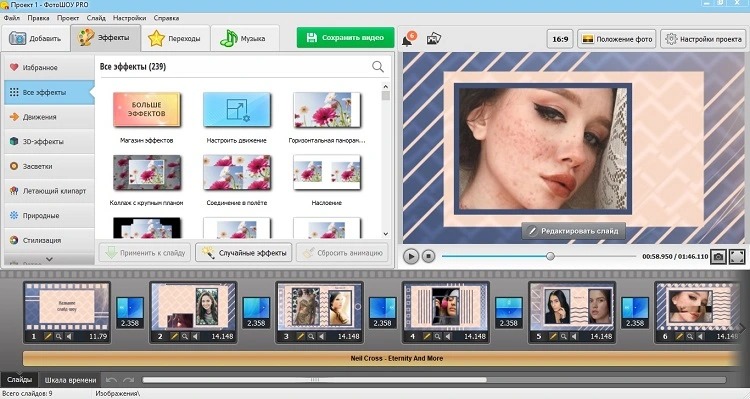The height and width of the screenshot is (399, 750).
Task: Click the photo gallery icon beside the bell
Action: click(x=434, y=39)
